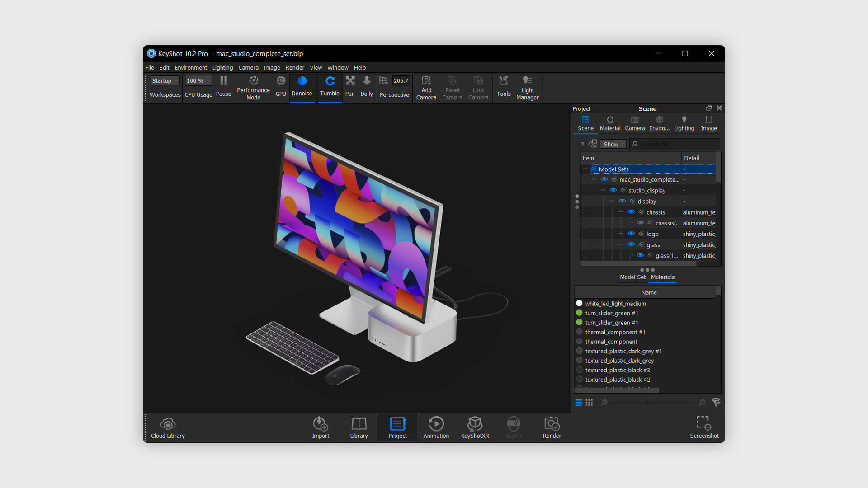Enable GPU rendering mode
Image resolution: width=868 pixels, height=488 pixels.
tap(281, 86)
